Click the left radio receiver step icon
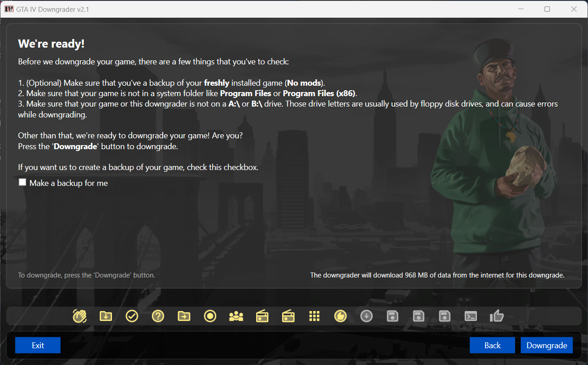Viewport: 588px width, 365px height. click(x=262, y=316)
